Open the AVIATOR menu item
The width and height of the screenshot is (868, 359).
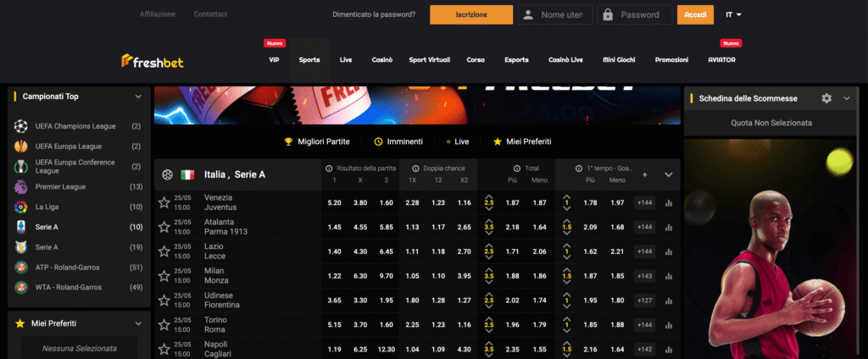click(722, 60)
